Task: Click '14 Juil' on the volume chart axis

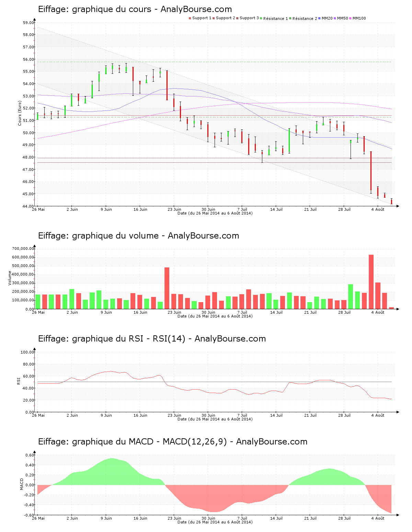Action: click(x=276, y=312)
